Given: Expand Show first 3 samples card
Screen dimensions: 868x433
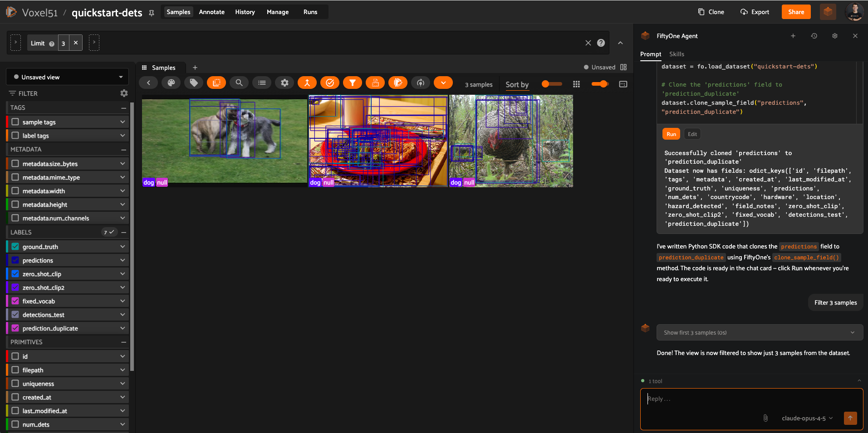Looking at the screenshot, I should point(760,332).
